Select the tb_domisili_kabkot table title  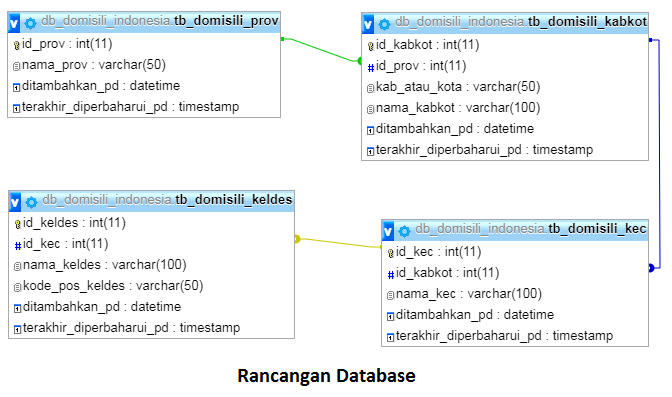521,22
